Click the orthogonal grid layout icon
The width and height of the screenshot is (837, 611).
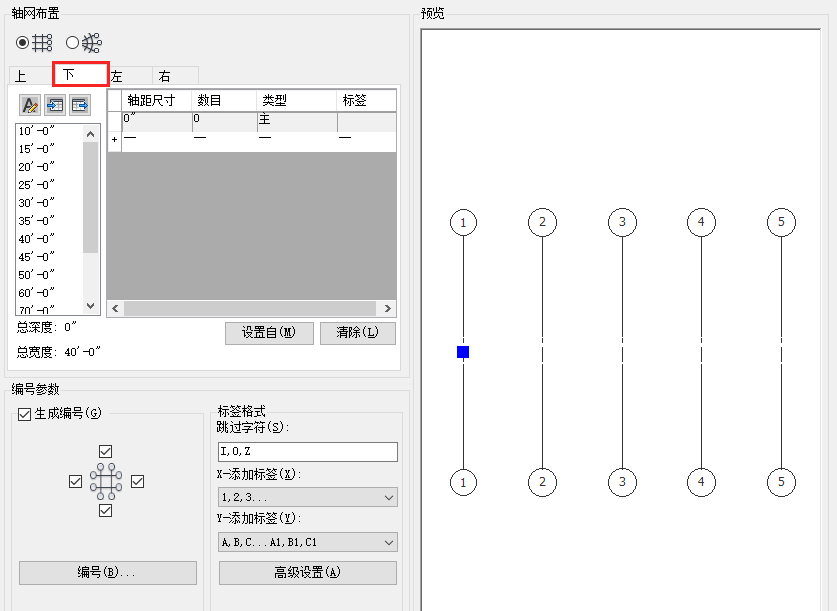point(42,43)
